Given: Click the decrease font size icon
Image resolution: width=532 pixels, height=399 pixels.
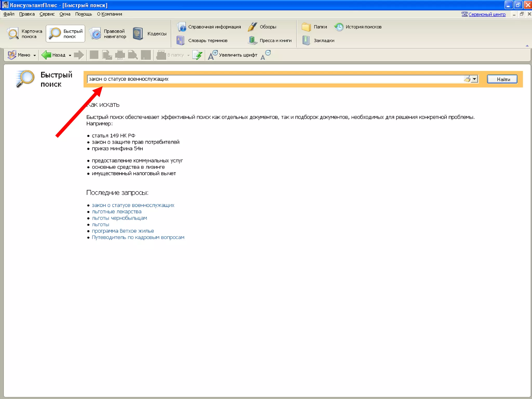Looking at the screenshot, I should (x=265, y=55).
